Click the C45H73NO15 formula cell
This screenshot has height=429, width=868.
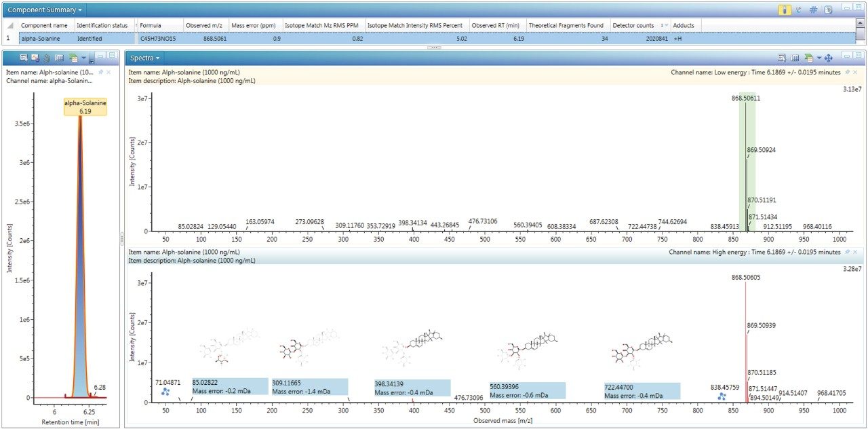(x=159, y=39)
